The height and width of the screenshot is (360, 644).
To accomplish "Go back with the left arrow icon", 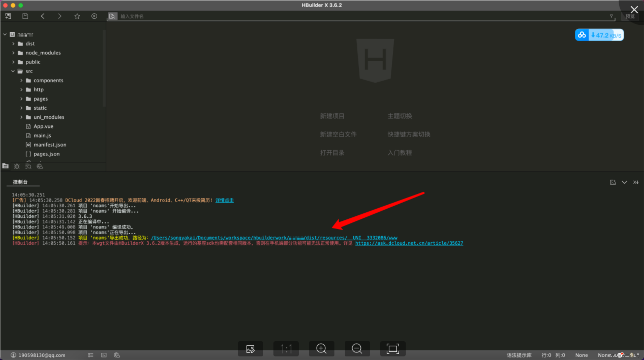I will (42, 16).
